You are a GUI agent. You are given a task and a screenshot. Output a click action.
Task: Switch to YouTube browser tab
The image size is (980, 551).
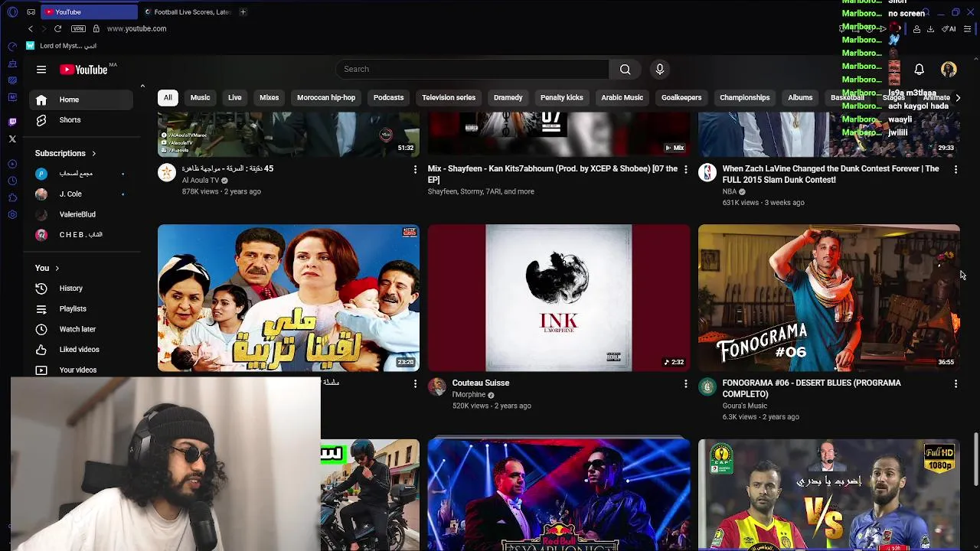coord(88,12)
